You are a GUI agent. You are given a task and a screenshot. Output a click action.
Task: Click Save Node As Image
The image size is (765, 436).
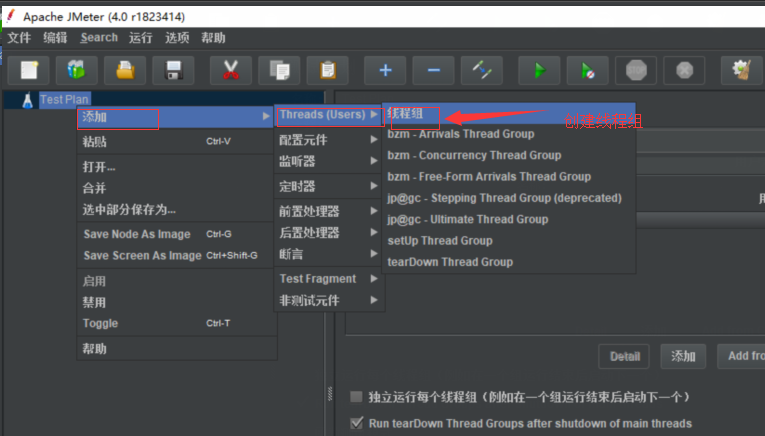point(176,235)
